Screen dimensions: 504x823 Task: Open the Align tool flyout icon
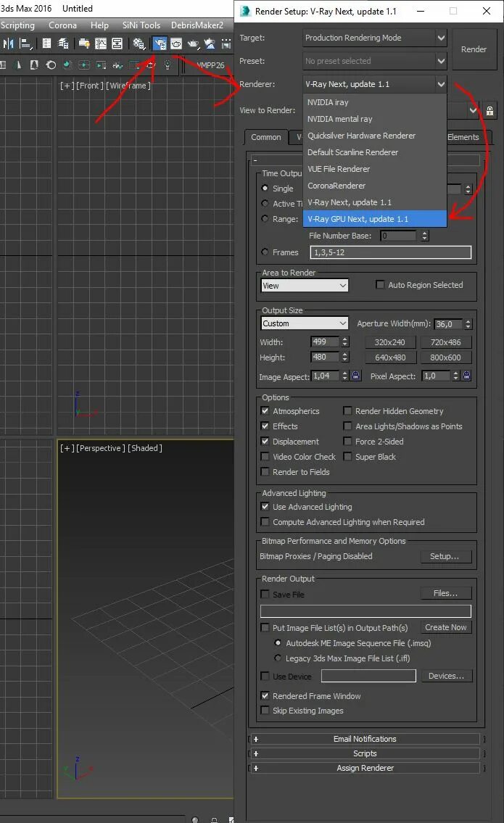pyautogui.click(x=25, y=44)
